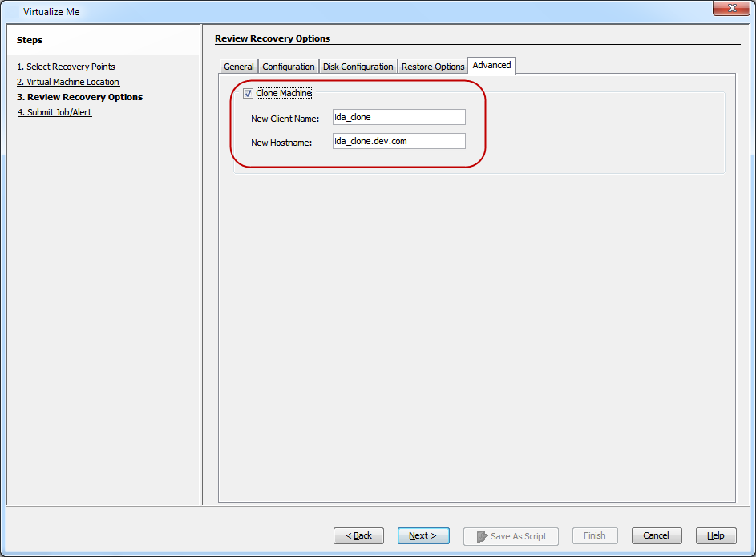The height and width of the screenshot is (557, 756).
Task: Open the Restore Options tab
Action: tap(433, 67)
